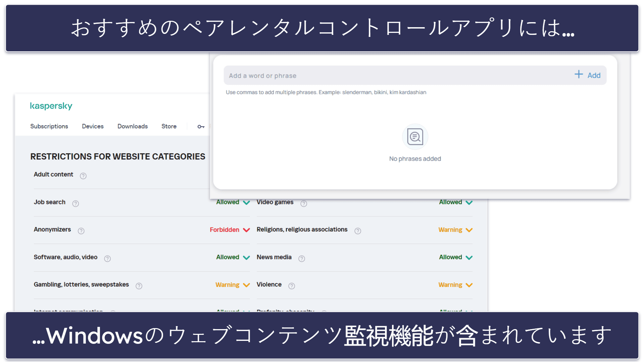Click the News media category label
The image size is (644, 362).
274,257
